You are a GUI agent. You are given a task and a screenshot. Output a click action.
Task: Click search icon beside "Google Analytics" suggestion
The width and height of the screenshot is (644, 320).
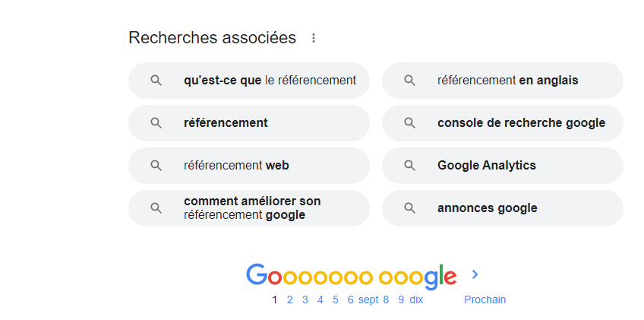(x=409, y=166)
